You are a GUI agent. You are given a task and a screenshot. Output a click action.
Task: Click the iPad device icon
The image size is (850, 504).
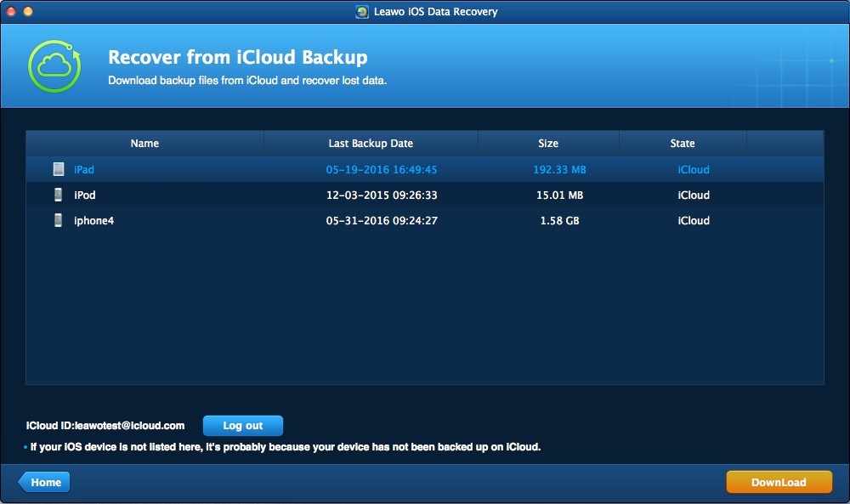pos(59,169)
